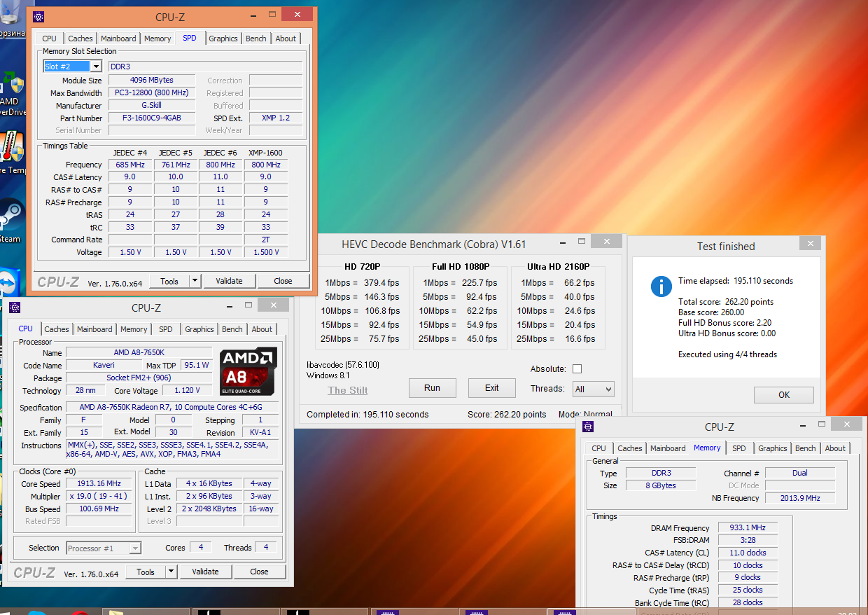Click Command Rate 2T cell under XMP-1600

(x=265, y=240)
